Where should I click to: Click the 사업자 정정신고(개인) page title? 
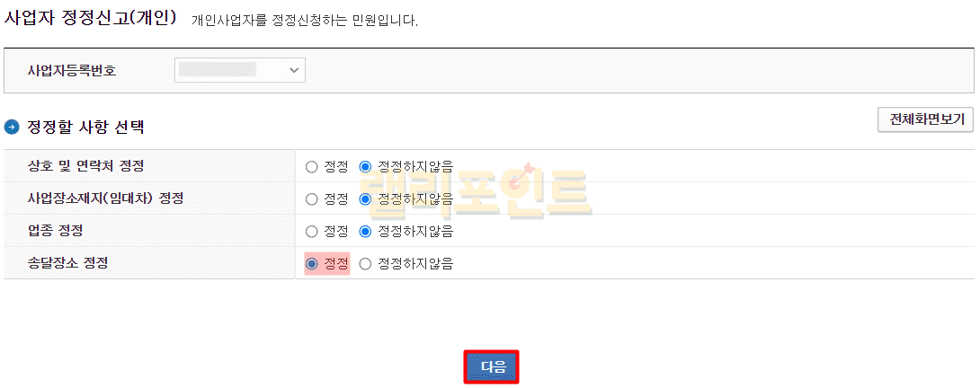coord(91,18)
